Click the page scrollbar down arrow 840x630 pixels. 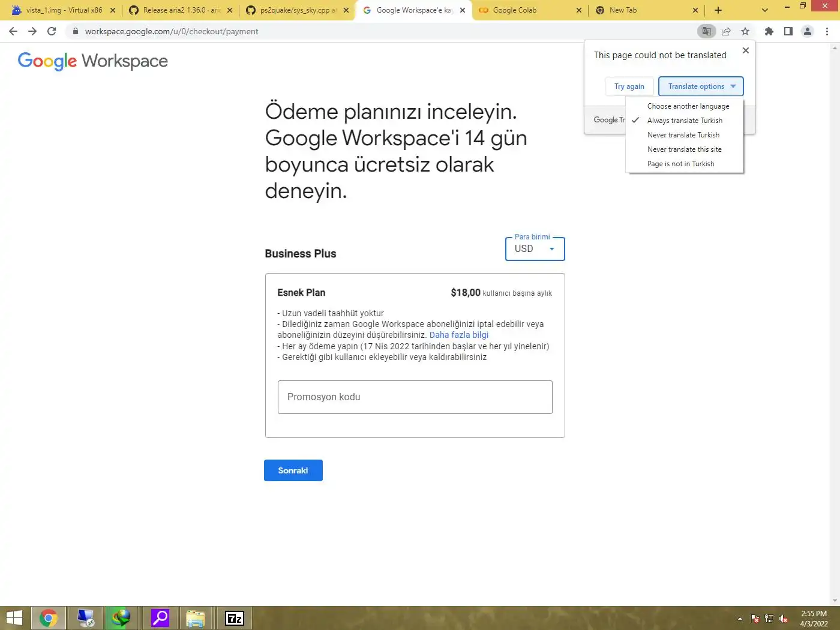pyautogui.click(x=835, y=601)
